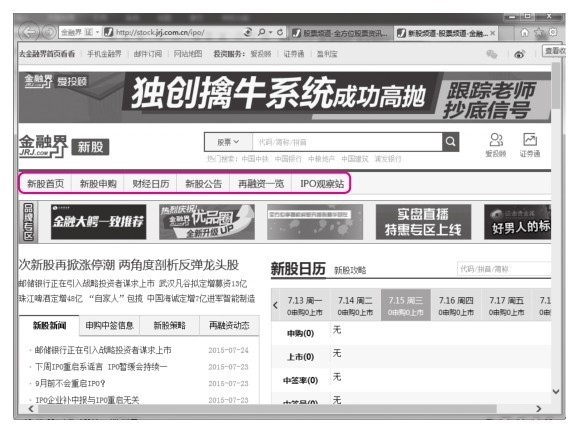This screenshot has height=431, width=577.
Task: Open the 爱投顾 people icon
Action: tap(496, 145)
